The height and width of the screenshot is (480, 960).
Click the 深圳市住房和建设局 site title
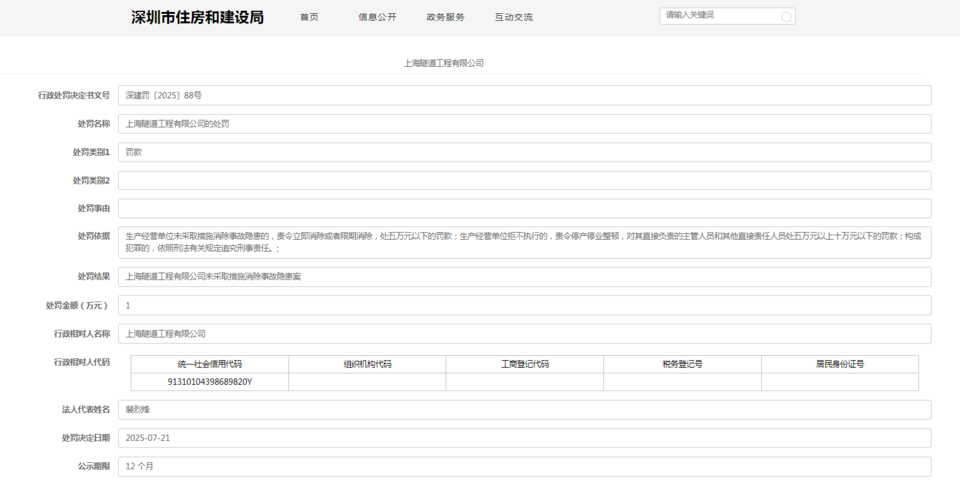[x=197, y=17]
